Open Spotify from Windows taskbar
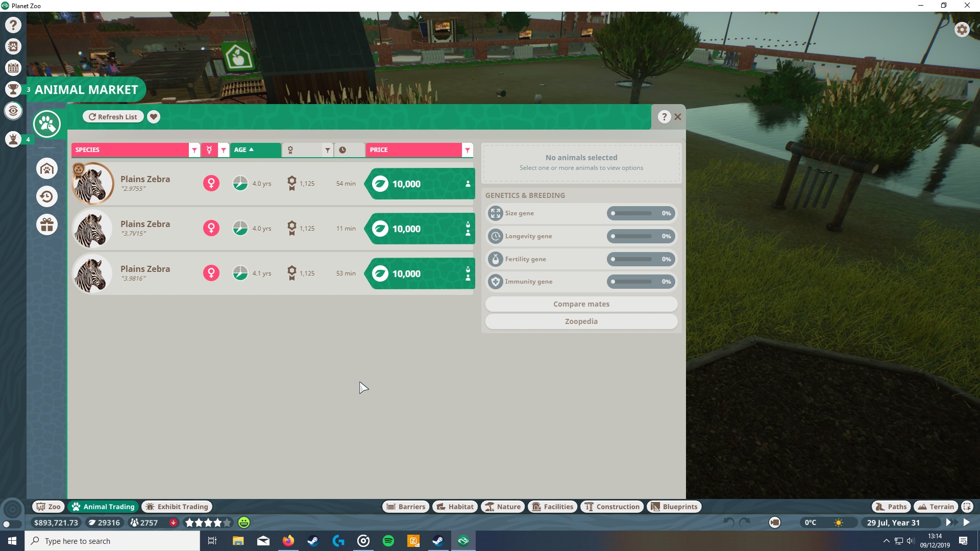This screenshot has height=551, width=980. click(388, 541)
